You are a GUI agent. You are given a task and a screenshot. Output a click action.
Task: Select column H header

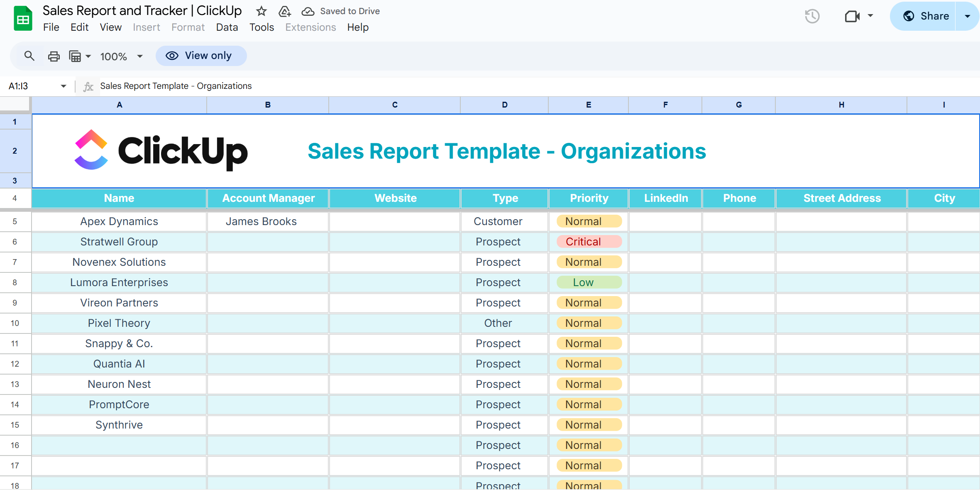[x=841, y=105]
